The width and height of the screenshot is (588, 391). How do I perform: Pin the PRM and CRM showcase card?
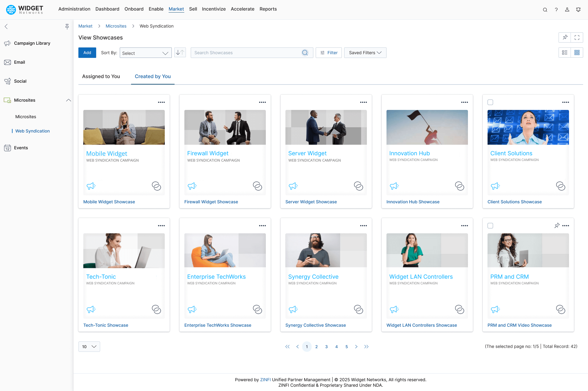click(557, 225)
